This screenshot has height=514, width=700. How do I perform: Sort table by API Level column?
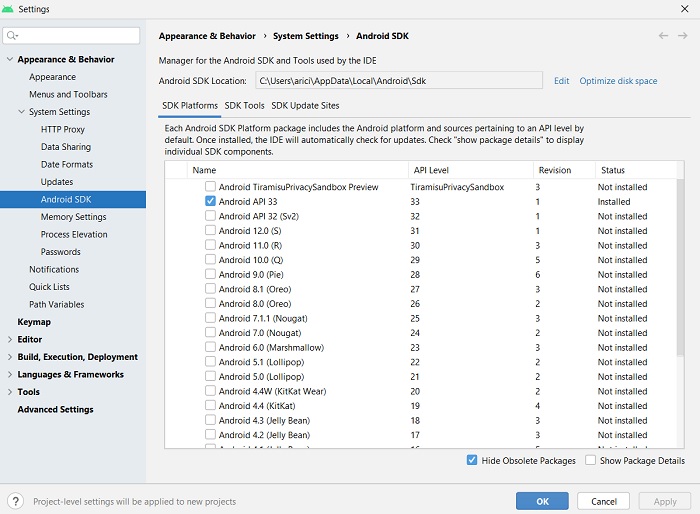pyautogui.click(x=471, y=170)
